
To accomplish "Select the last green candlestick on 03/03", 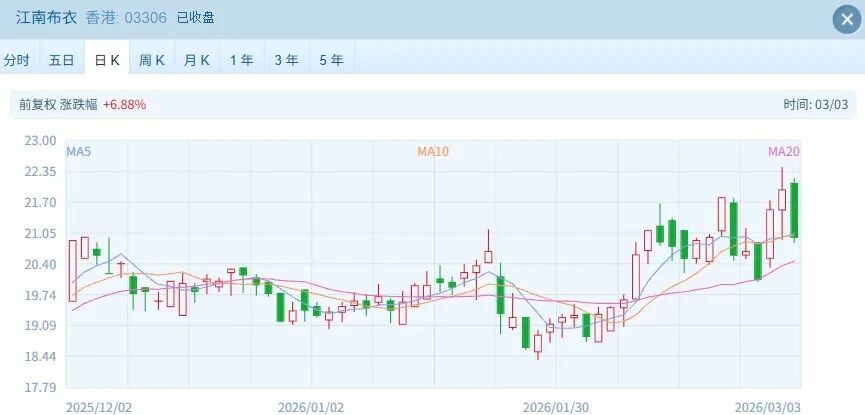I will click(x=794, y=210).
